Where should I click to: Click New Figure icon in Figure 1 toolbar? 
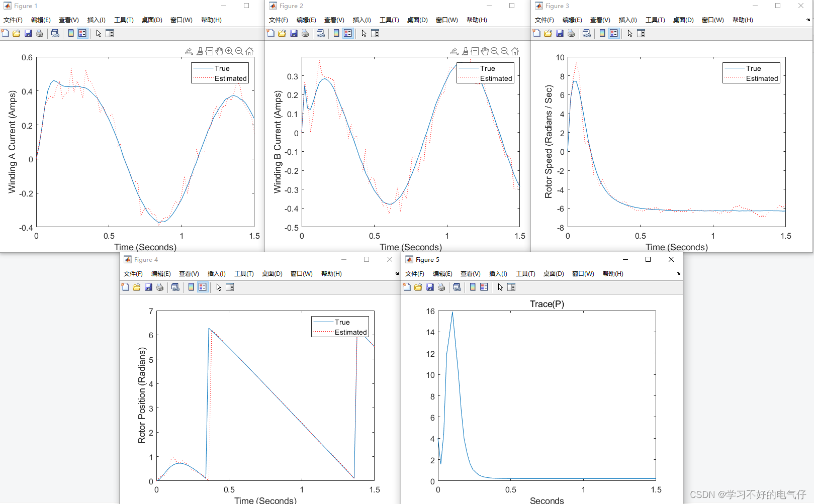5,33
